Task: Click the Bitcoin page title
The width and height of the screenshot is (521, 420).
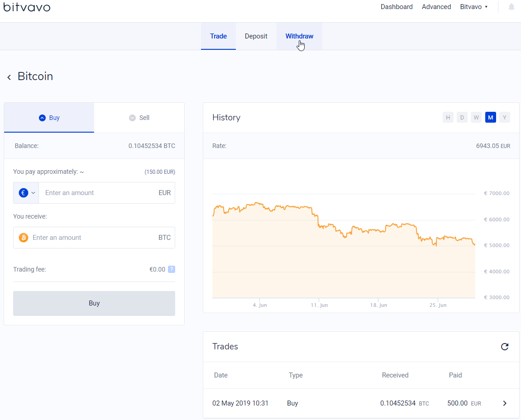Action: (35, 76)
